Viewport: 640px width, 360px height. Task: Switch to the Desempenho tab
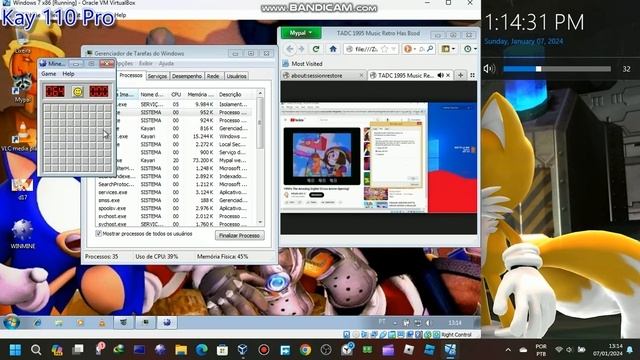click(187, 76)
